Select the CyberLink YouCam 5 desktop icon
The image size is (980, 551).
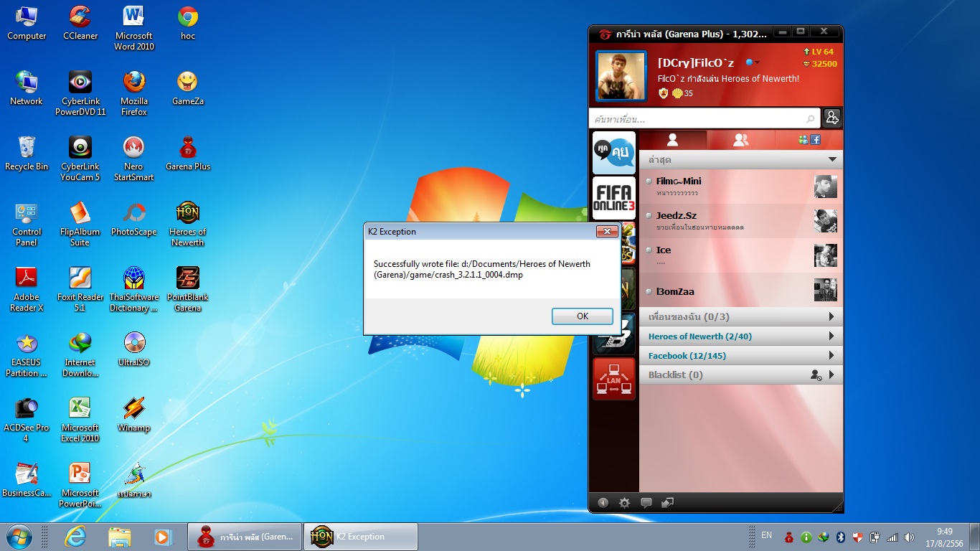tap(80, 159)
